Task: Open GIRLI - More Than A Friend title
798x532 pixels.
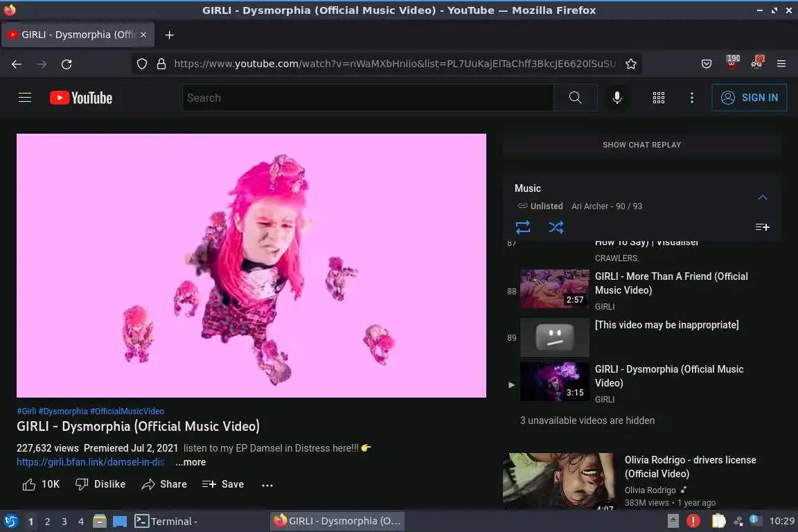Action: [x=671, y=283]
